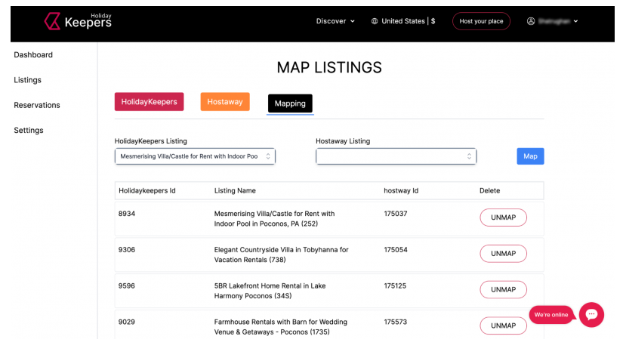This screenshot has width=626, height=364.
Task: Click the Mesmerising Villa/Castle listing name
Action: pos(274,219)
